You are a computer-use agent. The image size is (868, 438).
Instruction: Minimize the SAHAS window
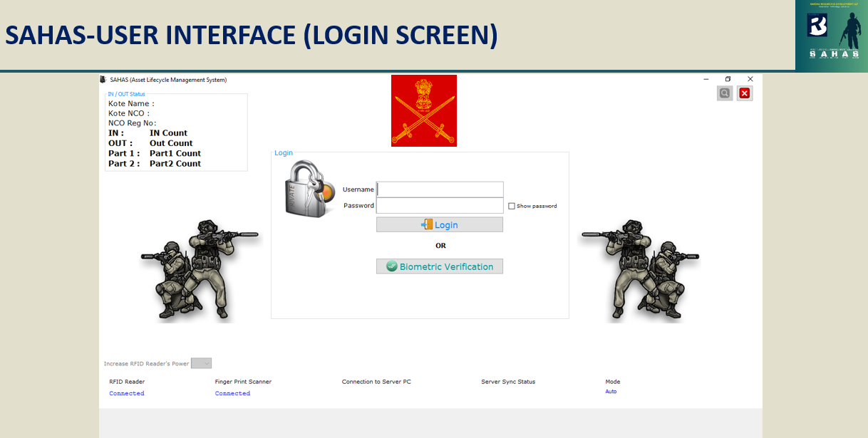tap(706, 79)
